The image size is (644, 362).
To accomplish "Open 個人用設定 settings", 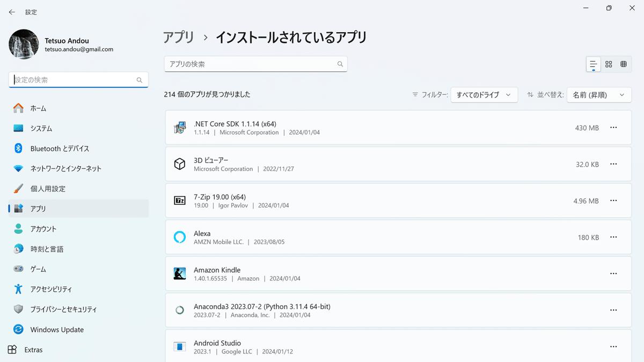I will [78, 189].
